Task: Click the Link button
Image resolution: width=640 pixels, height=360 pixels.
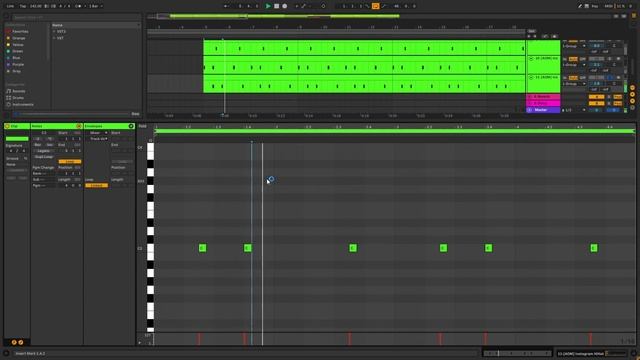Action: 10,6
